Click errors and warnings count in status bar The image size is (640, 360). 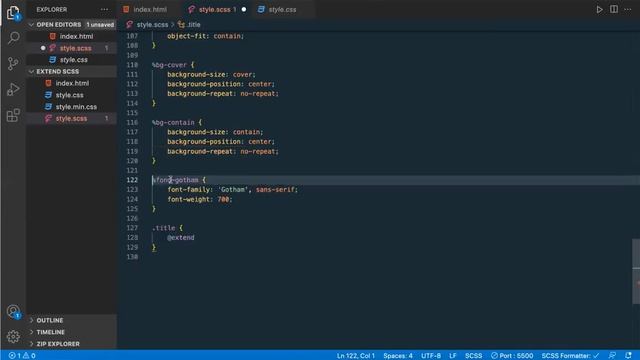[22, 356]
